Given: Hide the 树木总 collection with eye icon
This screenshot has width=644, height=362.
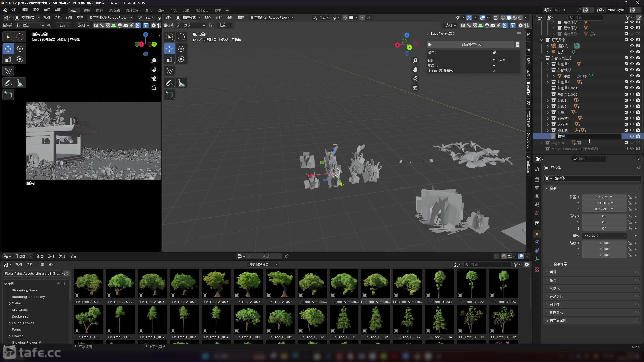Looking at the screenshot, I should tap(632, 130).
